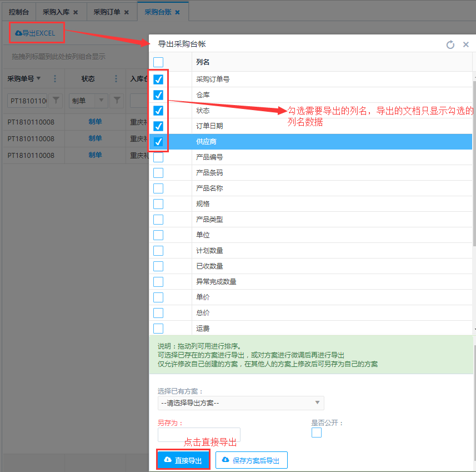Open column menu dots for 状态 column
The width and height of the screenshot is (476, 472).
(116, 79)
